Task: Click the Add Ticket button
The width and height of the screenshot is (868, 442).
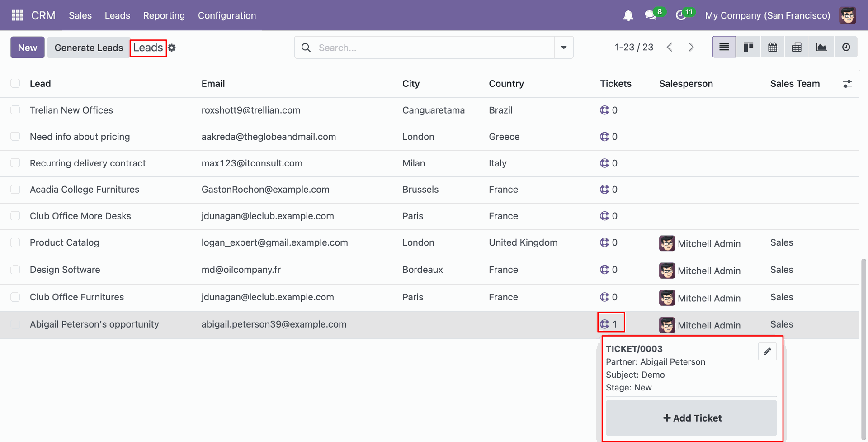Action: [x=691, y=418]
